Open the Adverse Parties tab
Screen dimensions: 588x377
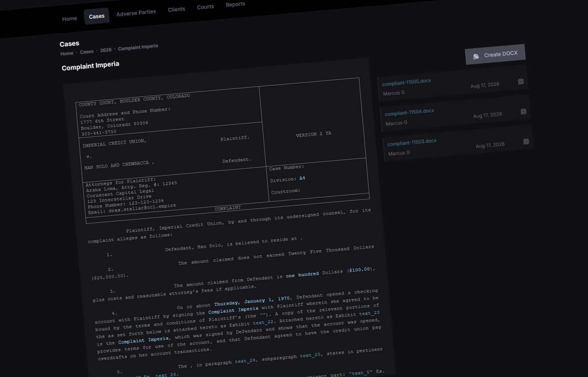pyautogui.click(x=136, y=13)
